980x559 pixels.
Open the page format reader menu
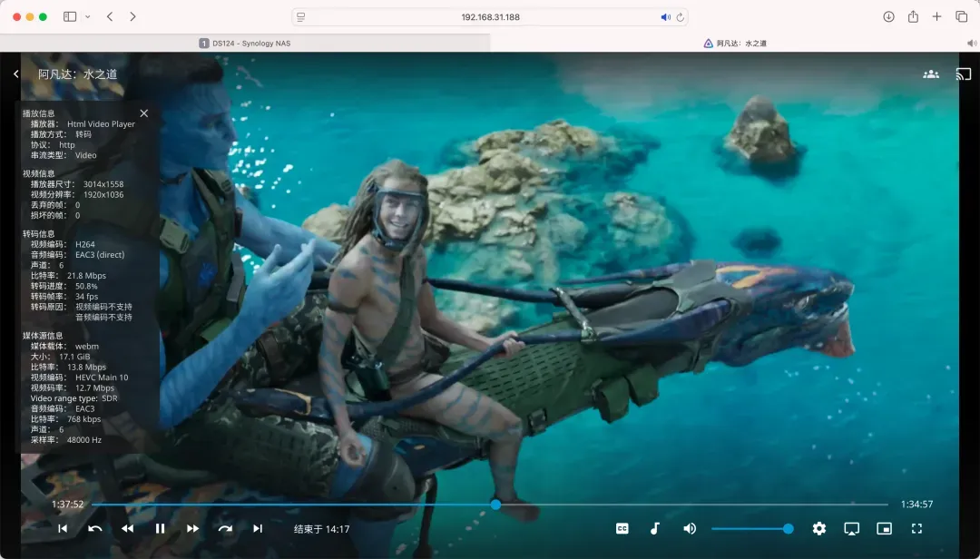300,17
